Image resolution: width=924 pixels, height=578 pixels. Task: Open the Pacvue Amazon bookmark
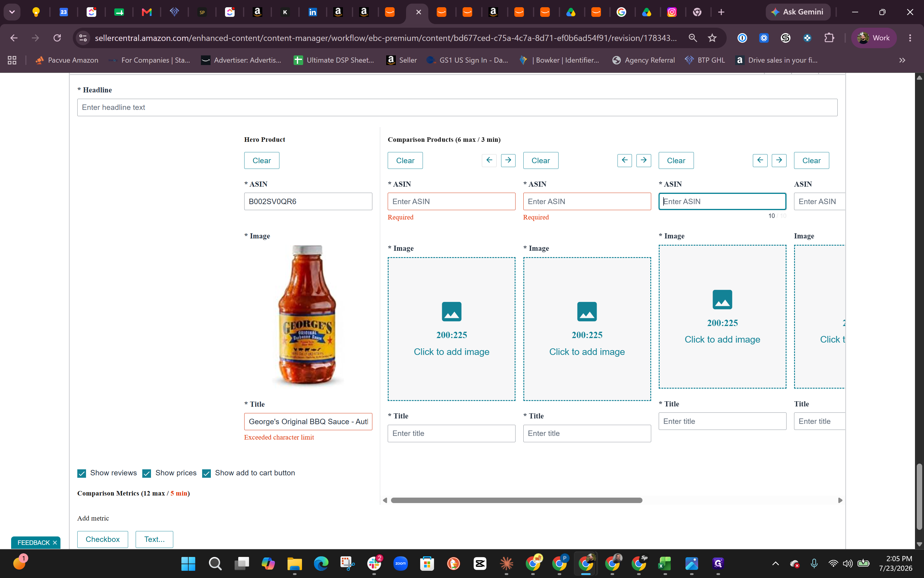tap(67, 60)
